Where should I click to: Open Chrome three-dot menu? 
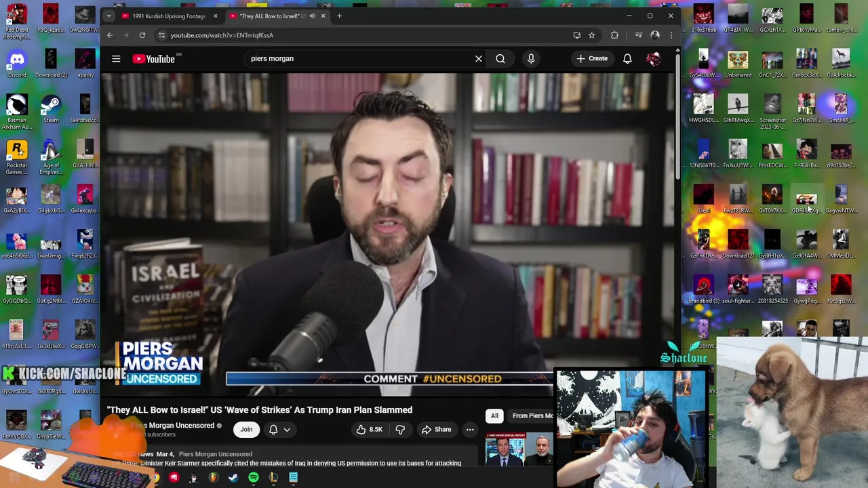pos(671,35)
